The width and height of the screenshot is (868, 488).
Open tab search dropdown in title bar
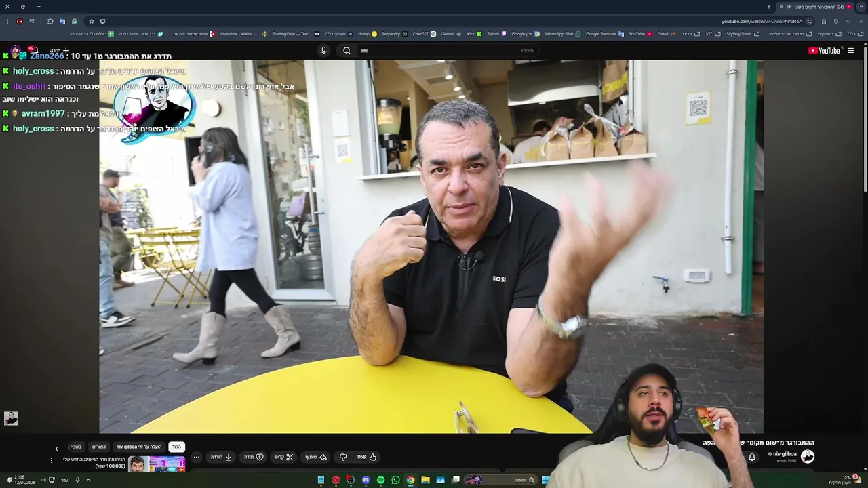click(x=861, y=7)
